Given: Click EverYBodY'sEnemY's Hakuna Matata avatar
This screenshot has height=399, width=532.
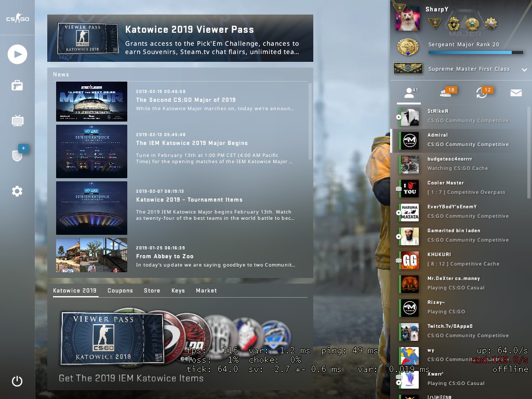Looking at the screenshot, I should tap(409, 212).
